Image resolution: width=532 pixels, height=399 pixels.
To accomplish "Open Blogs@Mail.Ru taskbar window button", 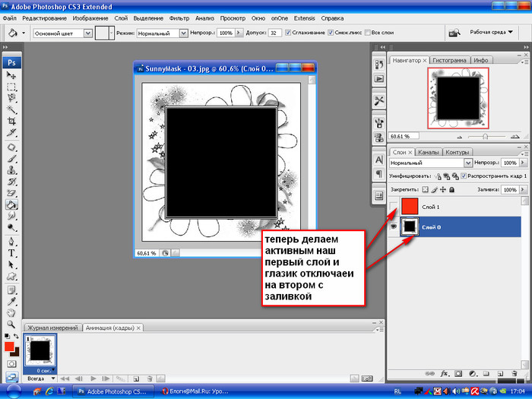I will [x=195, y=391].
